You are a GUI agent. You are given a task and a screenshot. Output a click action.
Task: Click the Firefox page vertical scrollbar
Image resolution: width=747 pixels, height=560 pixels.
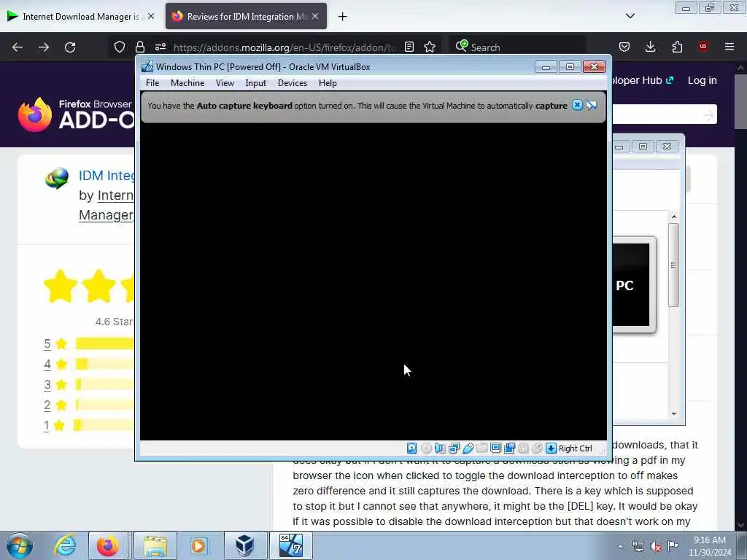coord(740,101)
